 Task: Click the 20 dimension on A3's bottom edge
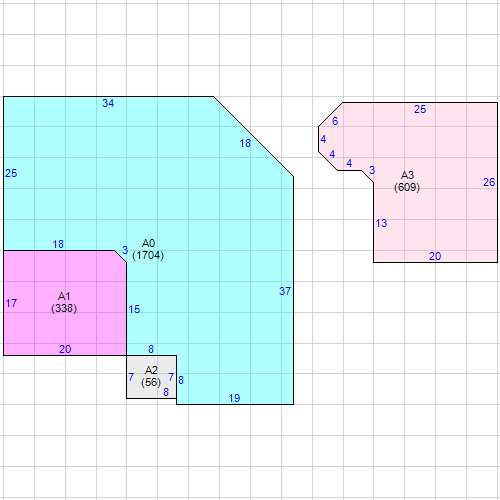pyautogui.click(x=435, y=256)
